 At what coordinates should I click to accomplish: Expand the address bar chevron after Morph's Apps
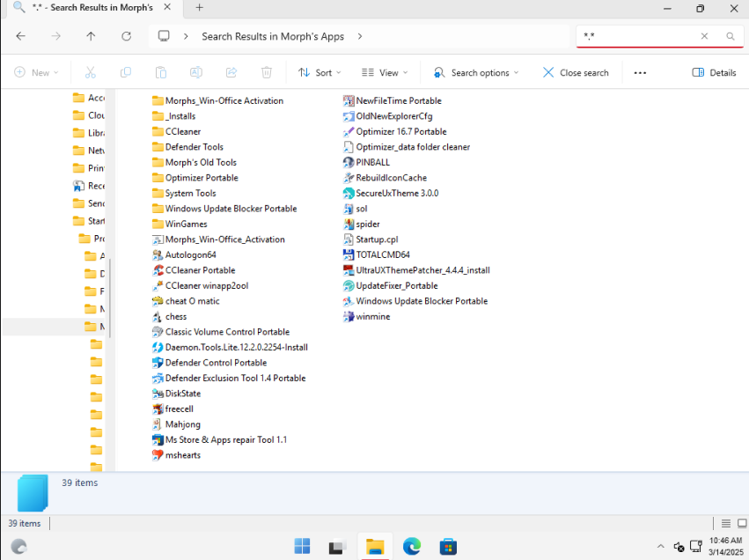360,36
